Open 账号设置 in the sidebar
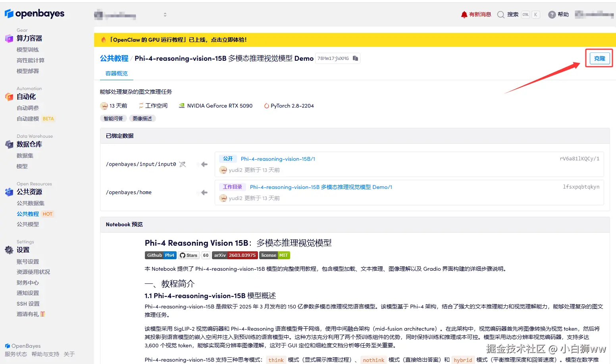 28,262
